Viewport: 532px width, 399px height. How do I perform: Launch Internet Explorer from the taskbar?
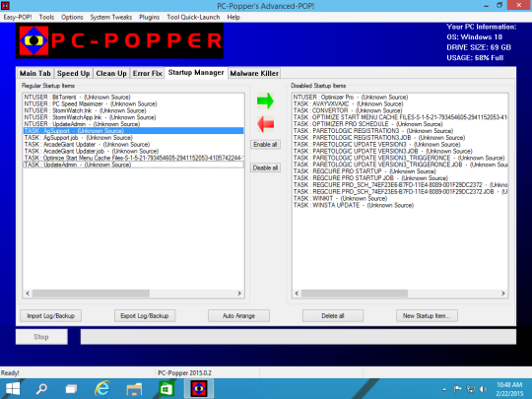[101, 389]
